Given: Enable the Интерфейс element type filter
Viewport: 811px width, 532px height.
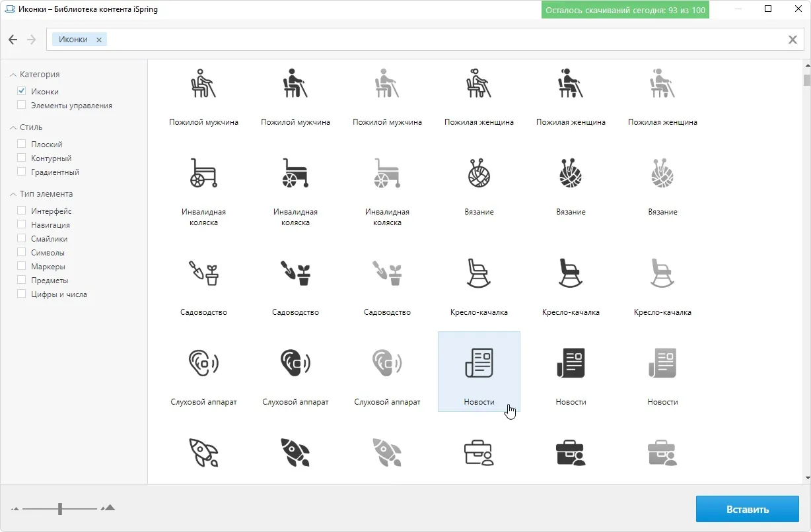Looking at the screenshot, I should [22, 211].
